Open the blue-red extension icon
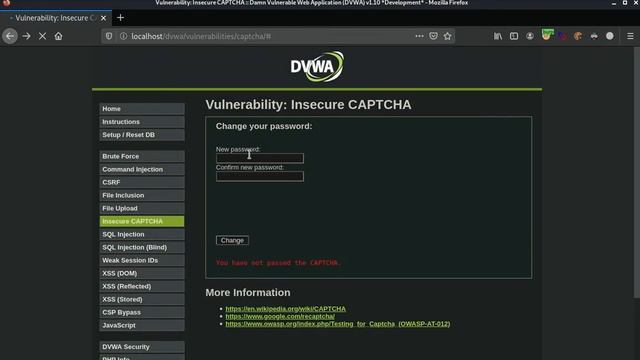640x360 pixels. point(562,36)
